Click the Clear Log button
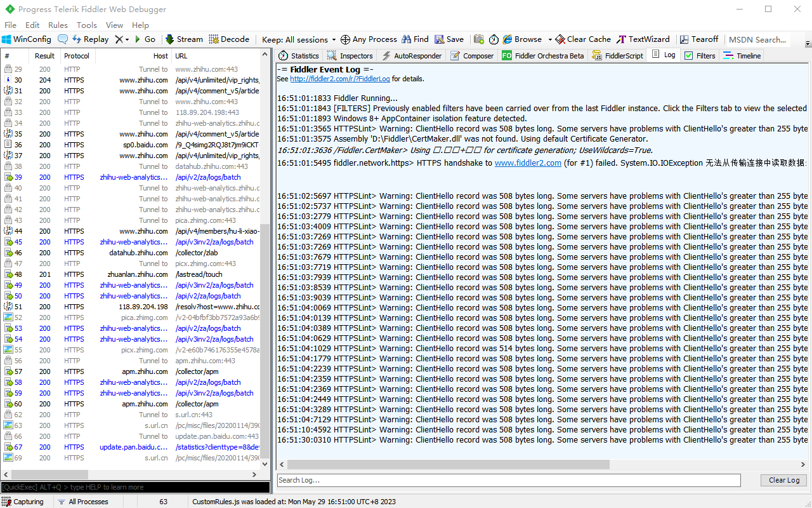Image resolution: width=812 pixels, height=508 pixels. 784,480
